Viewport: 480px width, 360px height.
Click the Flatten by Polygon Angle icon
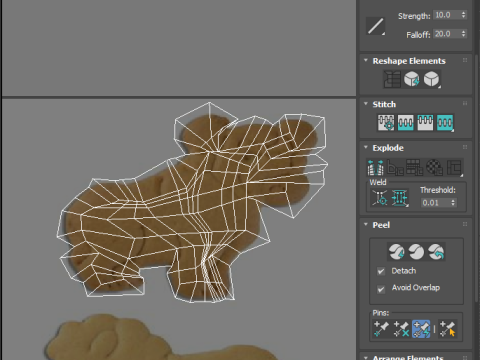(395, 167)
